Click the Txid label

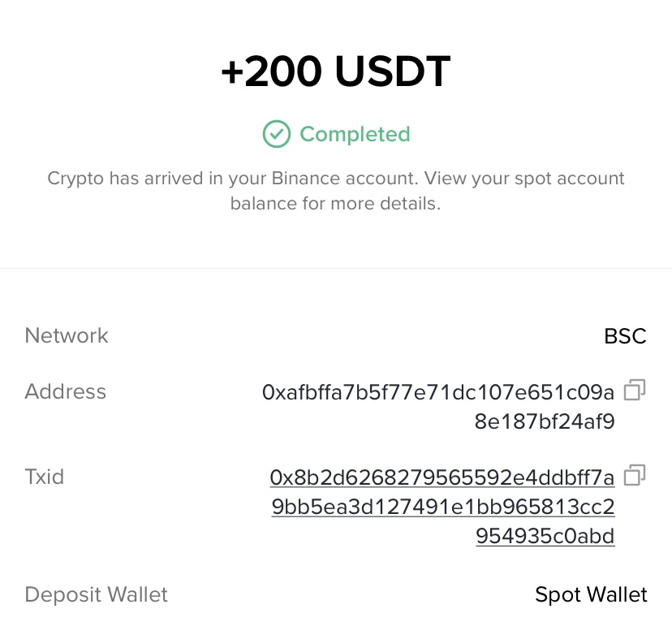coord(45,477)
